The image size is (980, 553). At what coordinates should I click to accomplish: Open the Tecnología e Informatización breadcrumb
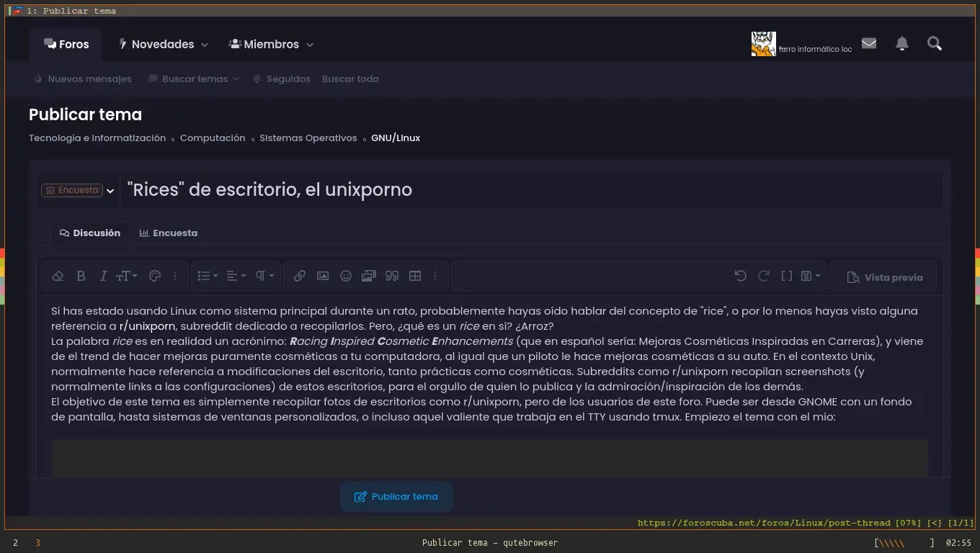(97, 138)
